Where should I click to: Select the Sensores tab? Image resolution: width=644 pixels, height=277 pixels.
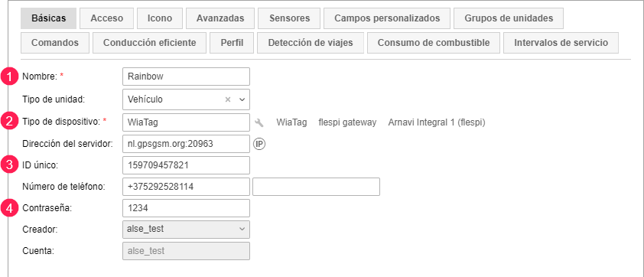[289, 18]
